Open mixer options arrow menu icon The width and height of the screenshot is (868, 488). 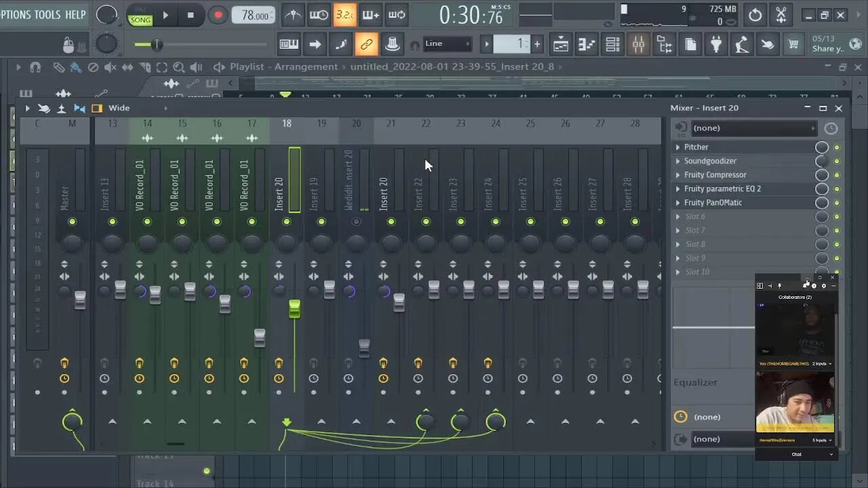point(27,108)
